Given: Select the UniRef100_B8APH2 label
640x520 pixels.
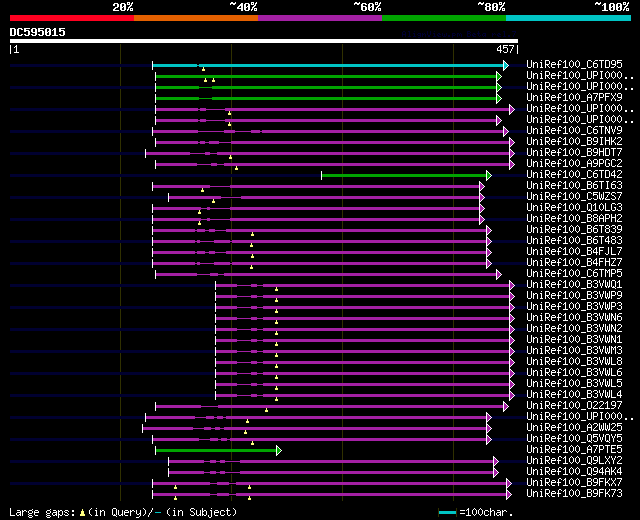Looking at the screenshot, I should [574, 219].
